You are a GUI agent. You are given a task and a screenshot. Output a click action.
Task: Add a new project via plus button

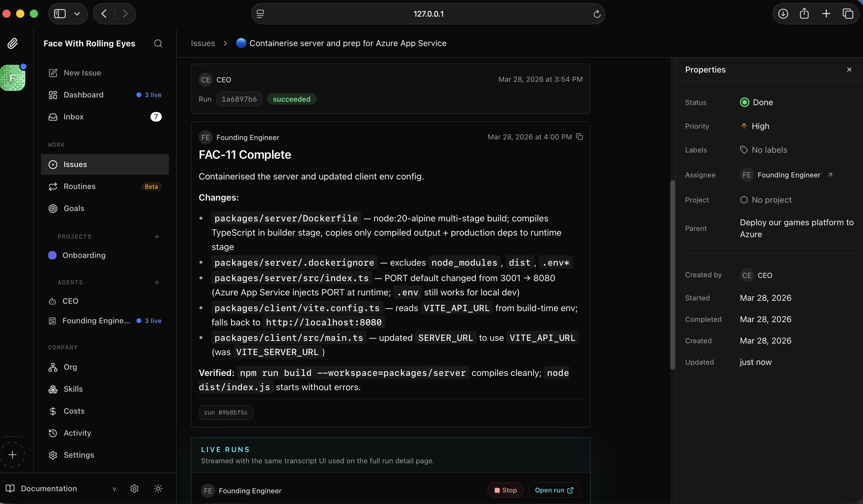coord(157,237)
